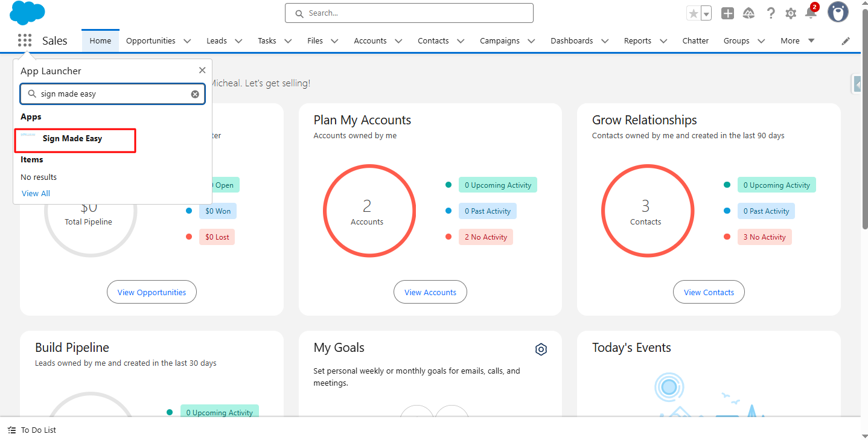868x440 pixels.
Task: Expand the Files tab dropdown chevron
Action: 334,41
